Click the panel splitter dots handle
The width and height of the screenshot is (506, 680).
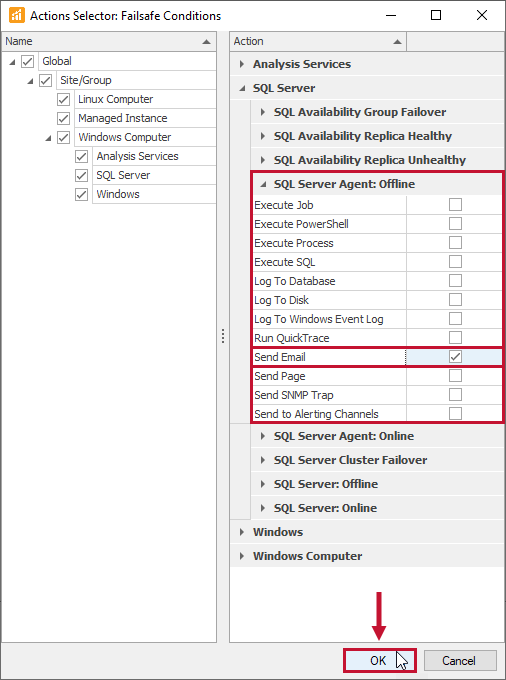coord(223,336)
